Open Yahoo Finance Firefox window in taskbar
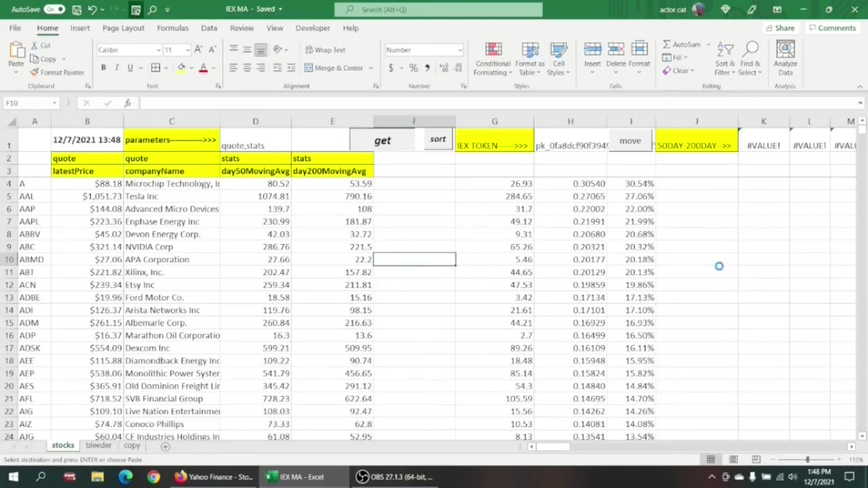Viewport: 868px width, 488px height. (213, 476)
